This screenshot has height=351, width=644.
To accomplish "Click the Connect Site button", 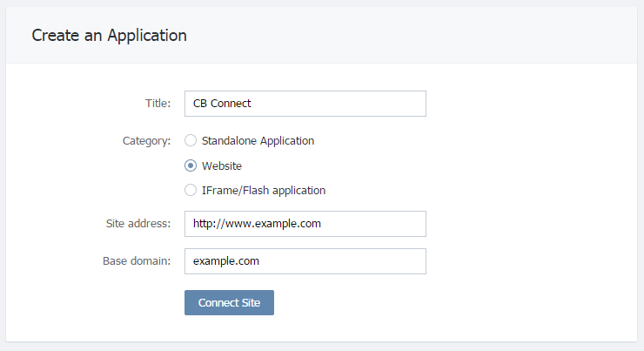I will pyautogui.click(x=229, y=302).
